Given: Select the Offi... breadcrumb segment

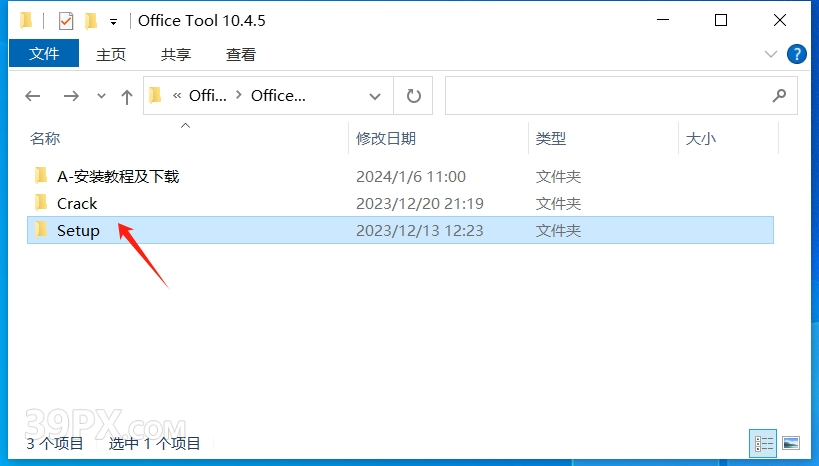Looking at the screenshot, I should coord(207,96).
